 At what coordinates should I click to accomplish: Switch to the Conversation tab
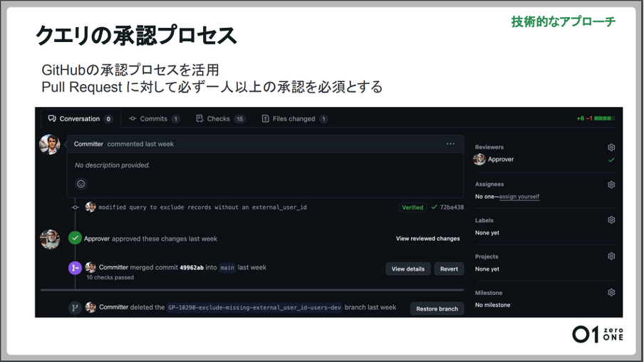click(x=80, y=119)
